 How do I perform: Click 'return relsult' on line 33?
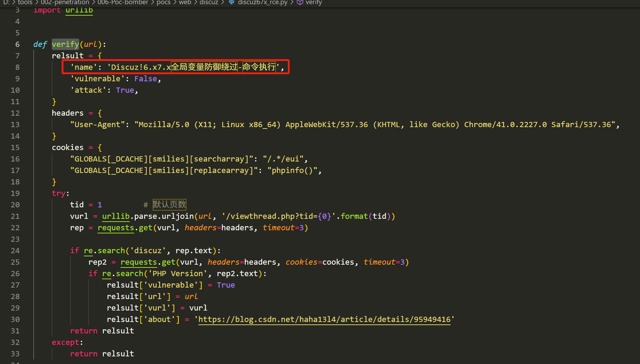102,354
